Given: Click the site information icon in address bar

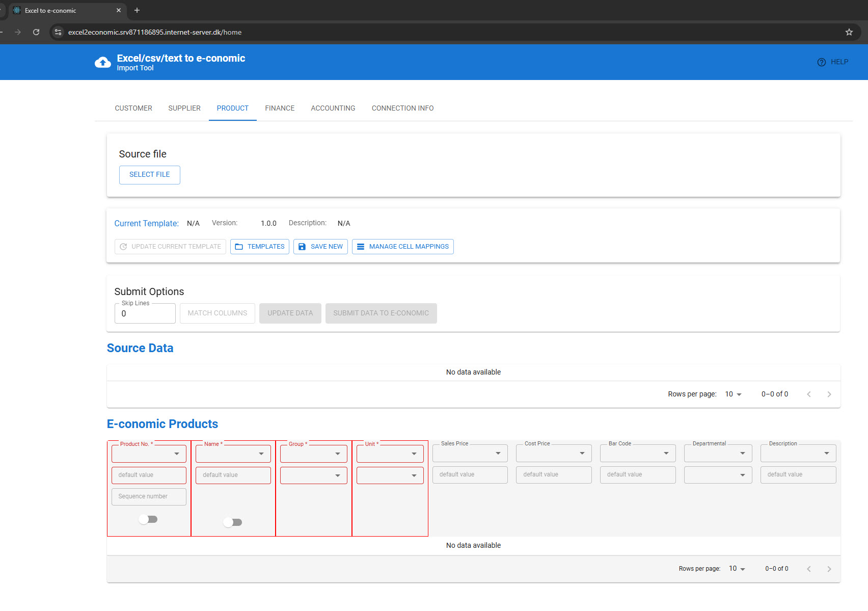Looking at the screenshot, I should click(58, 32).
